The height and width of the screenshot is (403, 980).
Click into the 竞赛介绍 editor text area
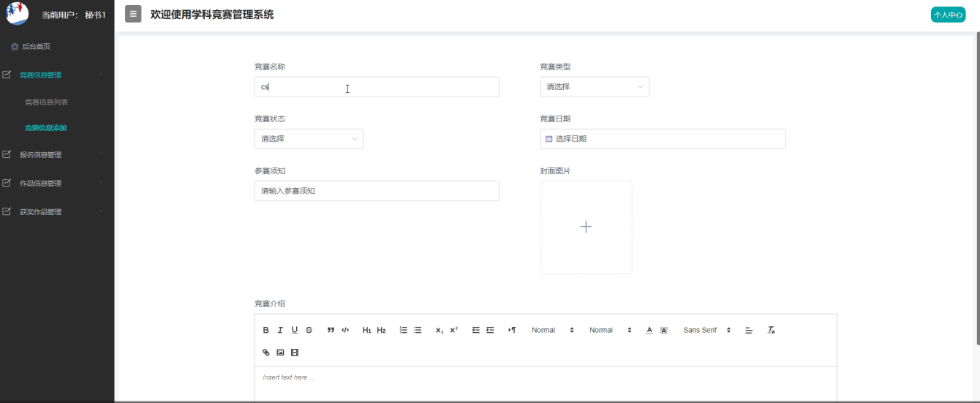click(546, 384)
